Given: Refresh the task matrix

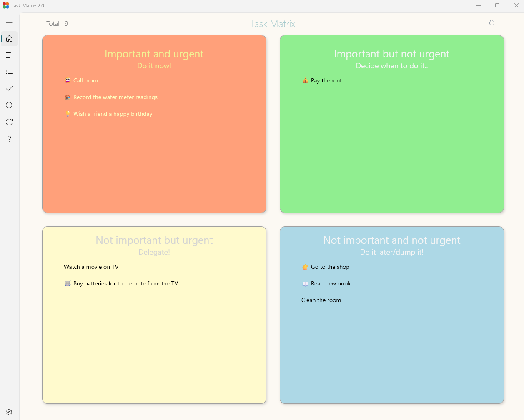Looking at the screenshot, I should coord(492,23).
